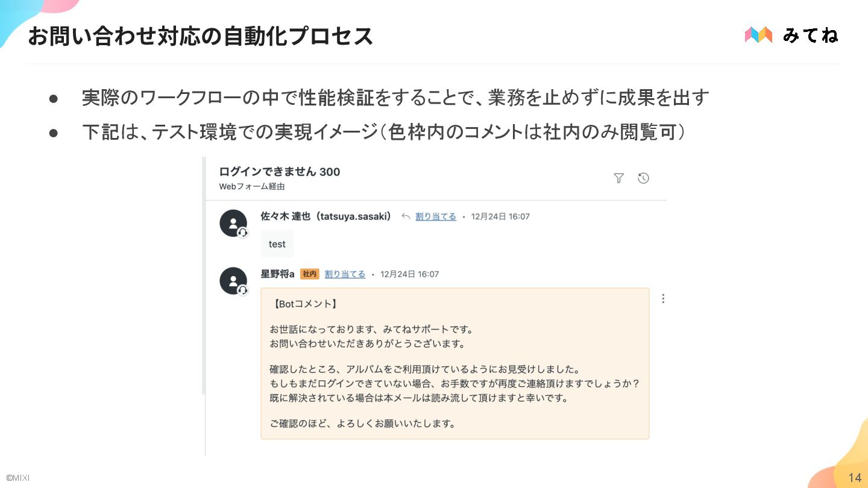Click 割り当てる link beside 星野将a
This screenshot has height=488, width=868.
point(345,274)
